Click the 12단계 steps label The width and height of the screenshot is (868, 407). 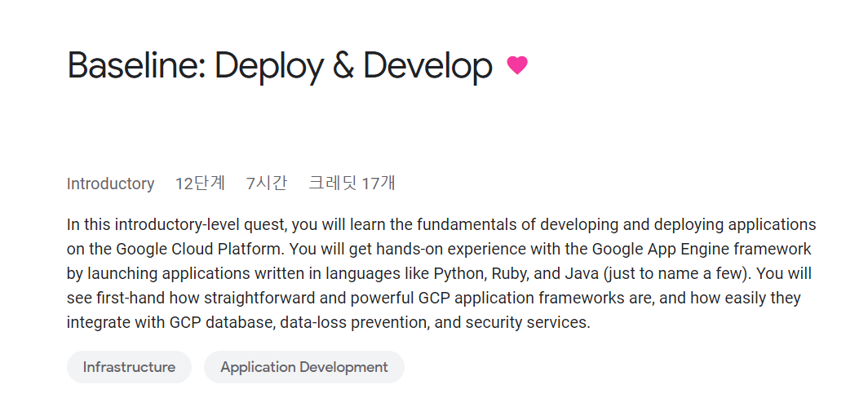pos(200,183)
